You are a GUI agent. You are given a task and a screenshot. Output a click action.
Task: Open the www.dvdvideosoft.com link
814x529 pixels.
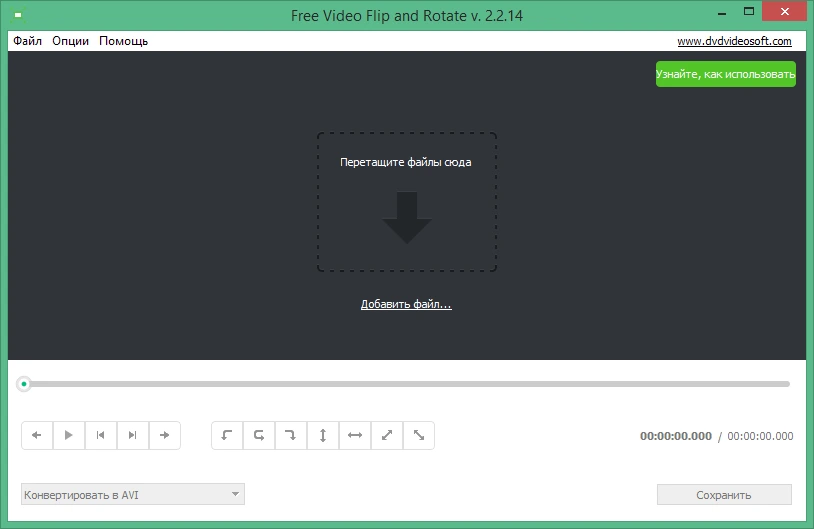(x=734, y=41)
